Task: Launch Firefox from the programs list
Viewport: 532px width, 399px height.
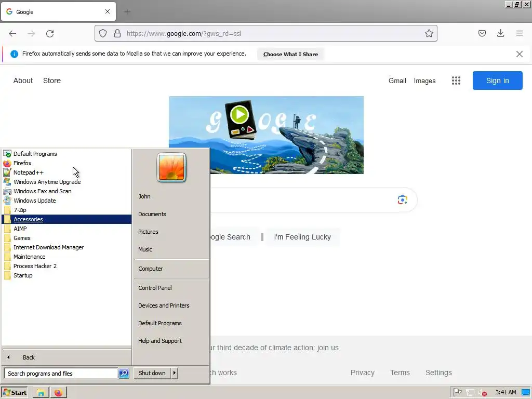Action: tap(66, 163)
